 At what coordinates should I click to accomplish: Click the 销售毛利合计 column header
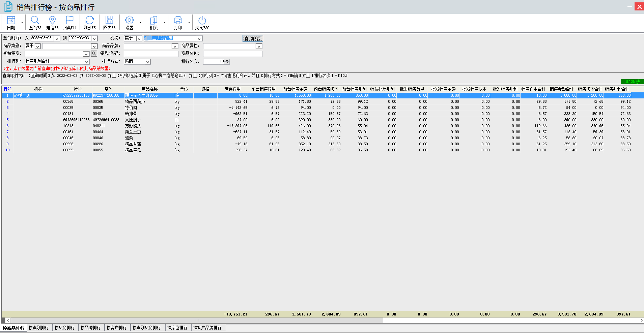pos(617,89)
